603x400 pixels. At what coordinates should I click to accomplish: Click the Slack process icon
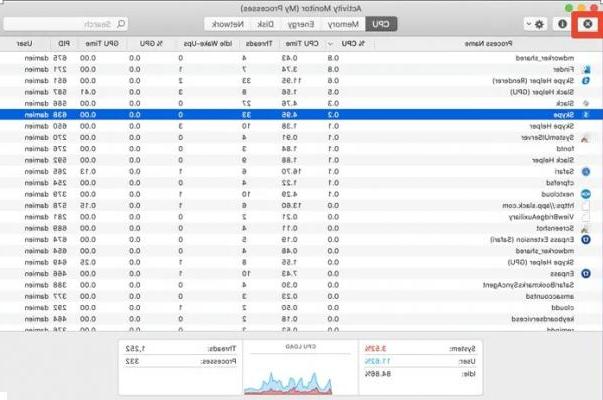(586, 103)
